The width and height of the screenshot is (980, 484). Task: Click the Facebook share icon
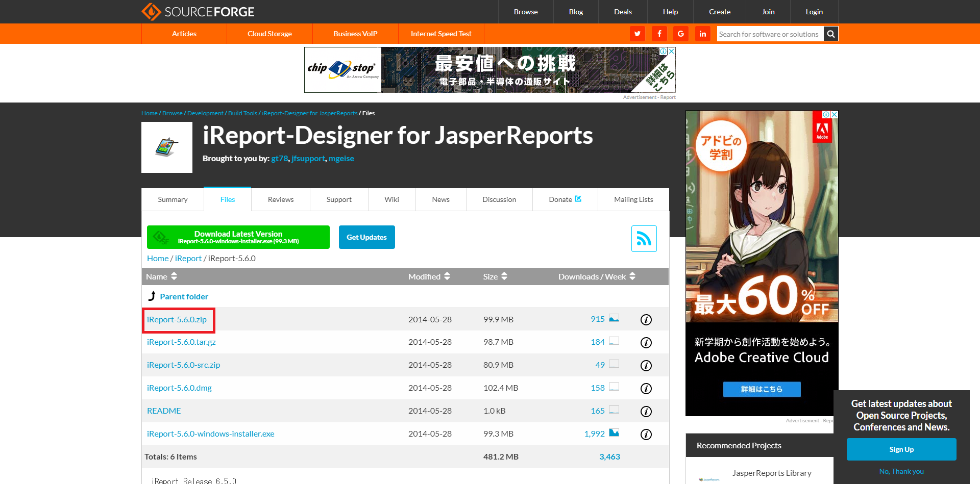pyautogui.click(x=659, y=34)
